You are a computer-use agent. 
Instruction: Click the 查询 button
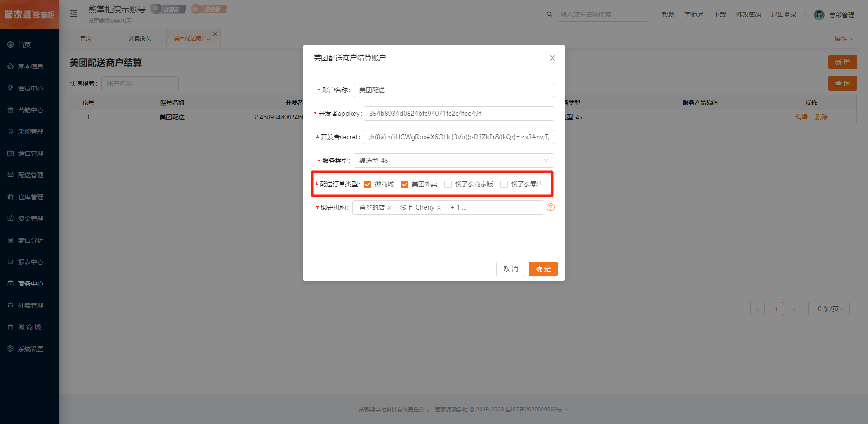coord(843,83)
